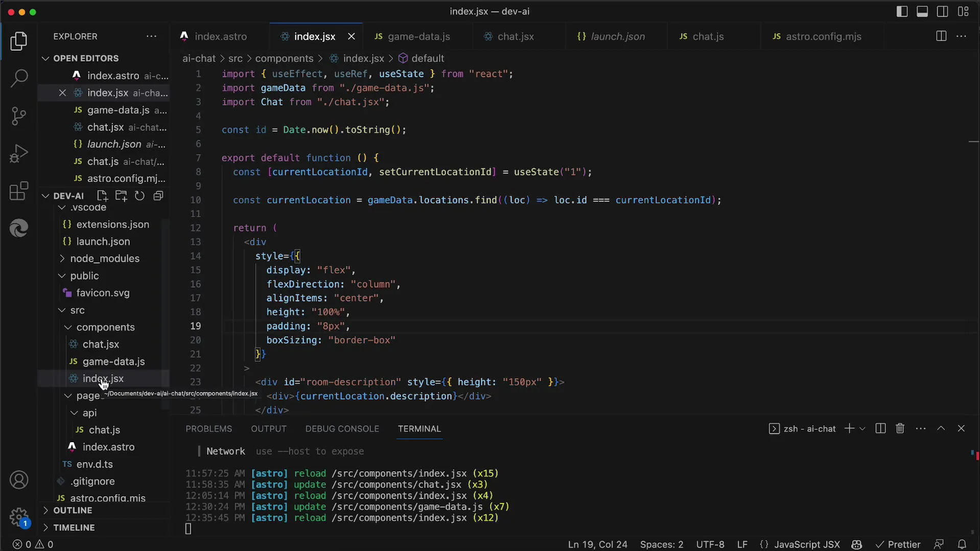
Task: Click the New Folder icon in DEV-AI header
Action: (121, 196)
